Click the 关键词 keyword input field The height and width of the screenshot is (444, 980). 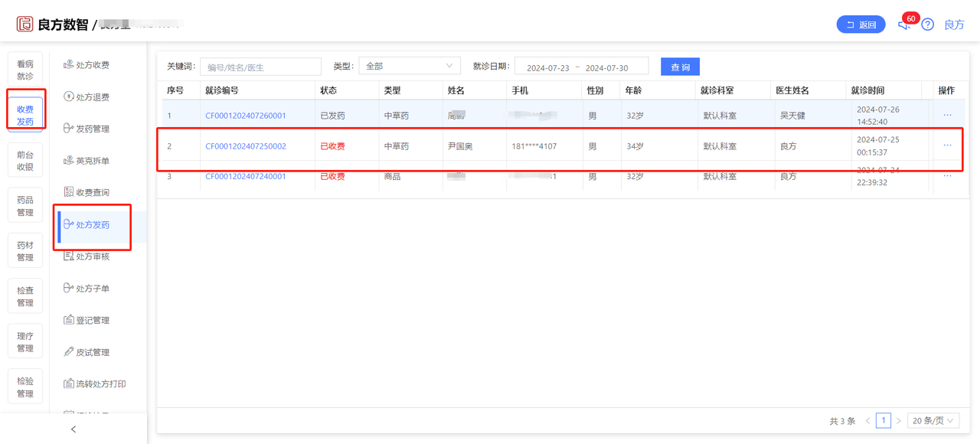point(260,67)
